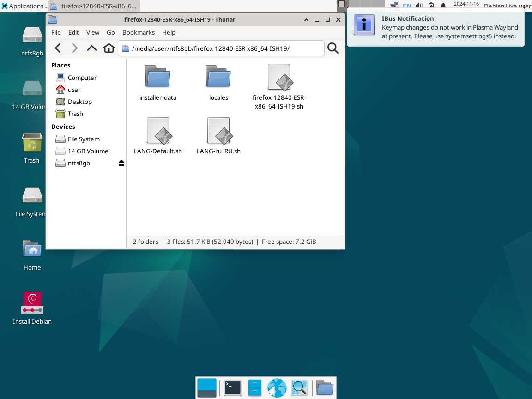Screen dimensions: 532x399
Task: Click Show Desktop in the dock
Action: coord(206,387)
